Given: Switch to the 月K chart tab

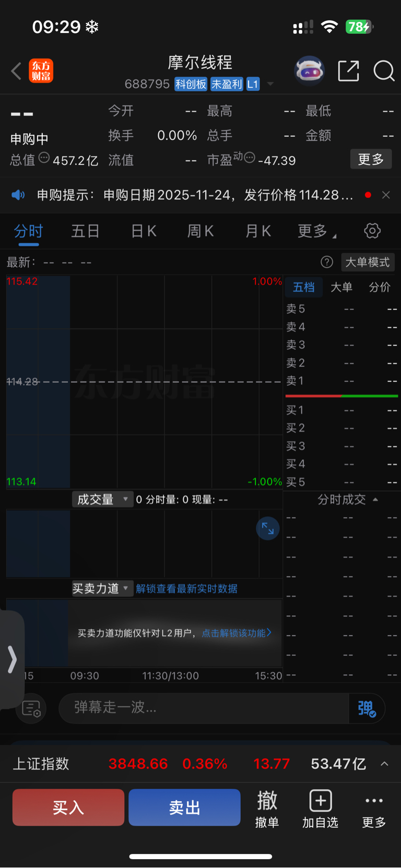Looking at the screenshot, I should point(258,231).
